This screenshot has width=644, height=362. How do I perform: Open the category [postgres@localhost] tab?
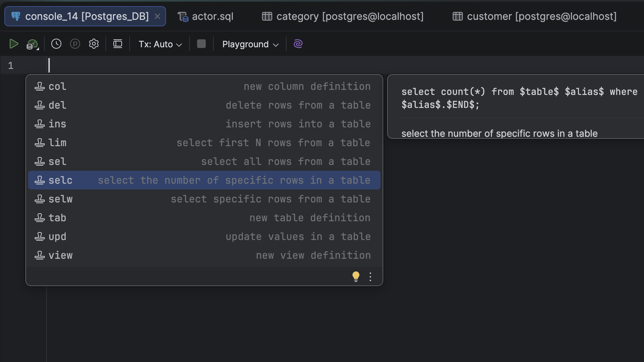tap(343, 16)
